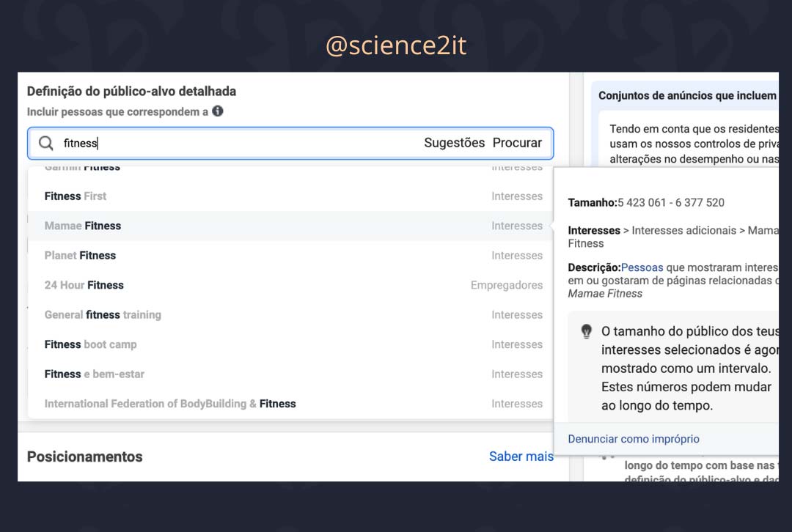
Task: Click the Procurar button
Action: click(517, 143)
